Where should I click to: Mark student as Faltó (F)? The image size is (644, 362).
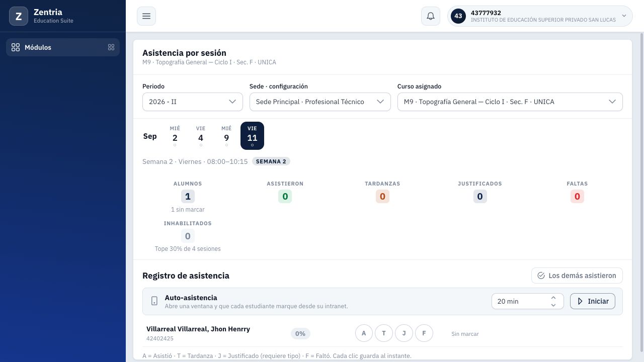pyautogui.click(x=424, y=333)
